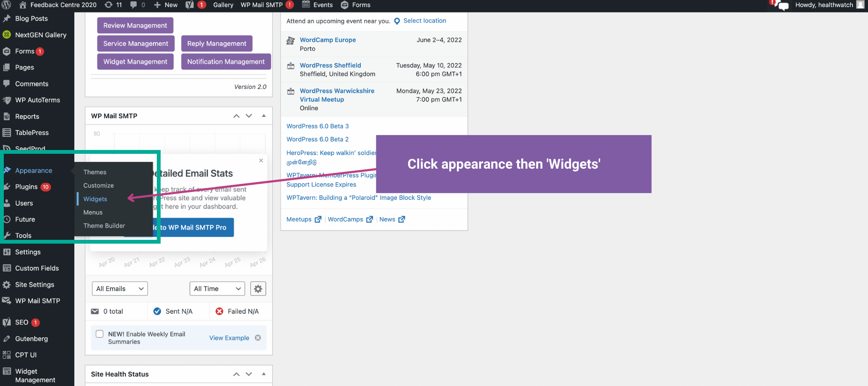Click the healthwatch user avatar
Screen dimensions: 868x386
coord(860,5)
